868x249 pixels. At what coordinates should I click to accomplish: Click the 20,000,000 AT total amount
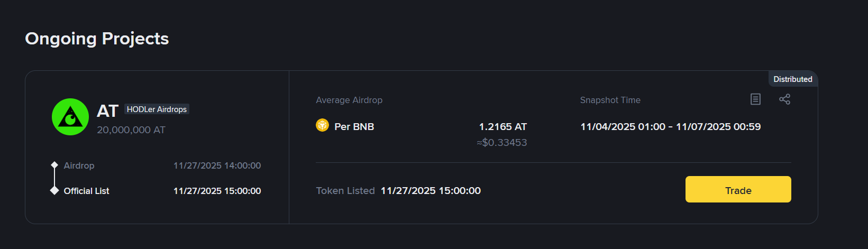(x=131, y=130)
